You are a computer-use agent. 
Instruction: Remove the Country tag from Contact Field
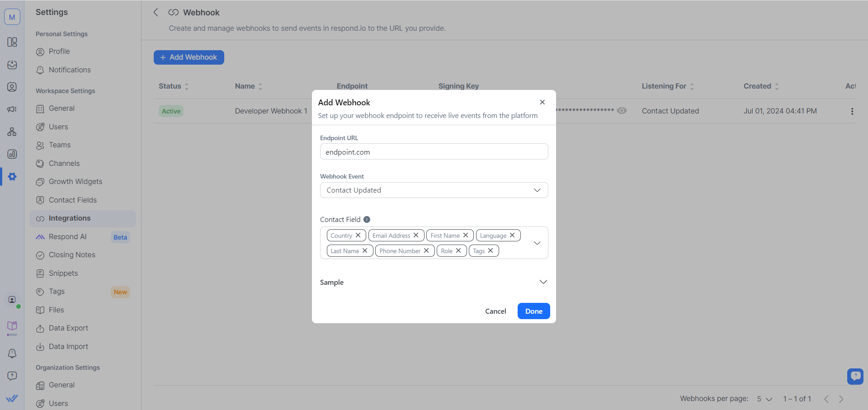[x=358, y=235]
